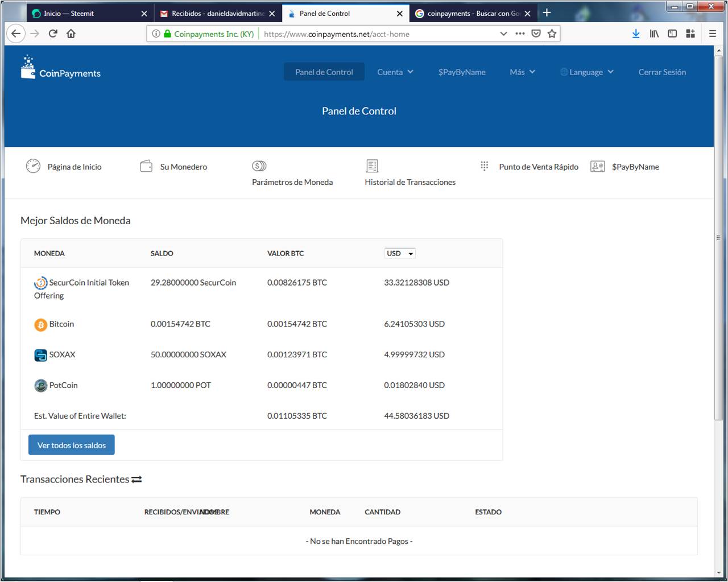Open Historial de Transacciones link
728x582 pixels.
(410, 182)
